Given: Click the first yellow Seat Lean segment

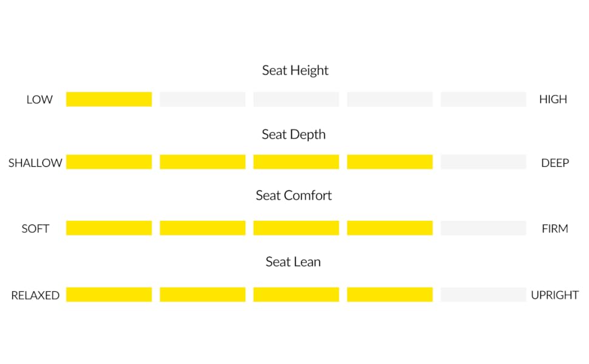Looking at the screenshot, I should coord(109,295).
